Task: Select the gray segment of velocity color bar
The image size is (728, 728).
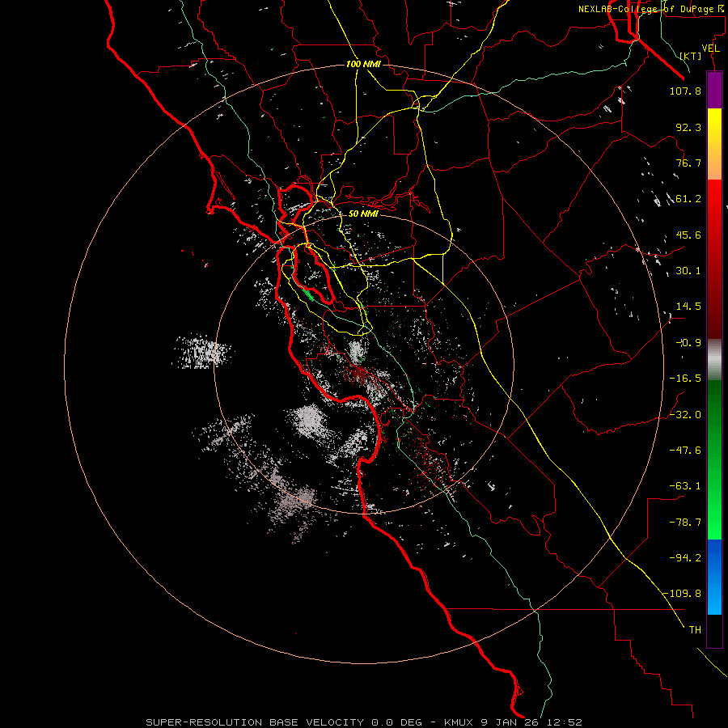Action: tap(714, 360)
